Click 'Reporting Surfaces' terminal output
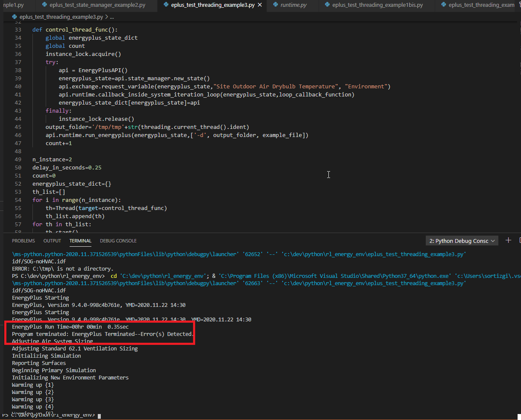521x420 pixels. coord(39,363)
